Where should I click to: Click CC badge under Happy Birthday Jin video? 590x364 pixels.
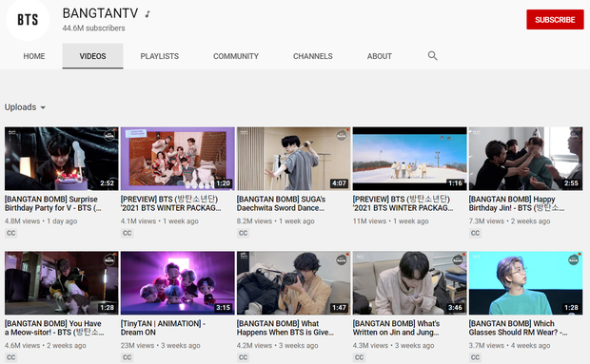tap(475, 233)
